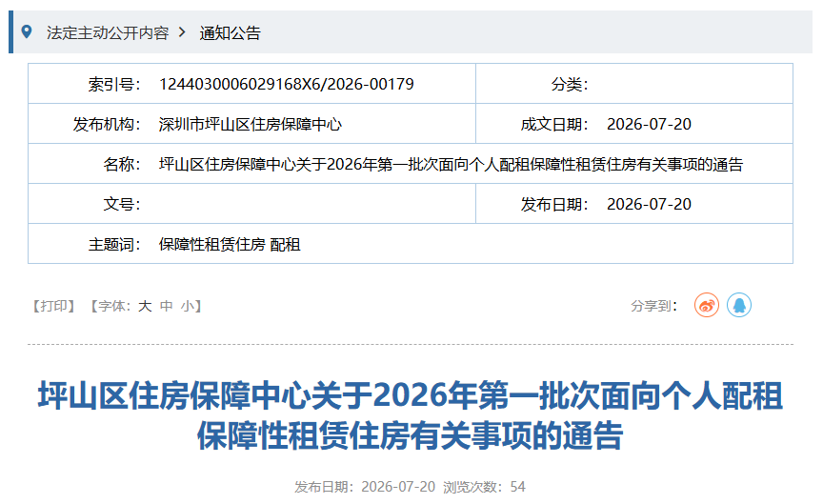Click the large blue article headline
Viewport: 823px width, 504px height.
click(411, 415)
